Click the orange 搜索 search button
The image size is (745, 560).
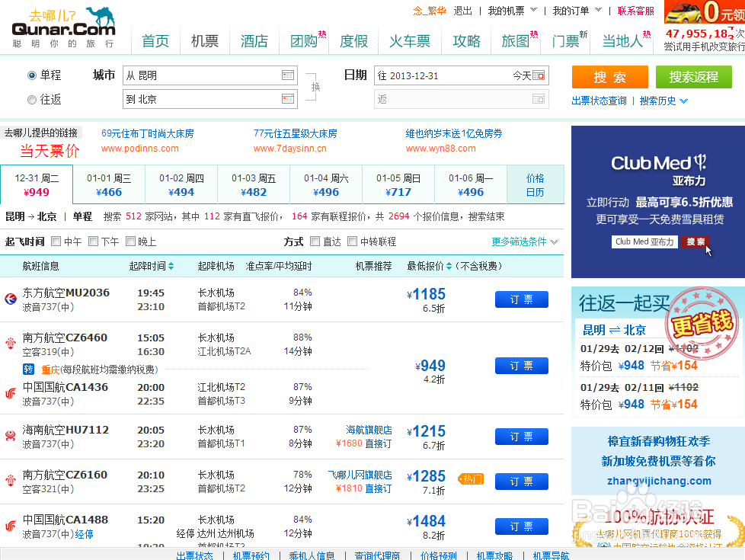pos(609,77)
